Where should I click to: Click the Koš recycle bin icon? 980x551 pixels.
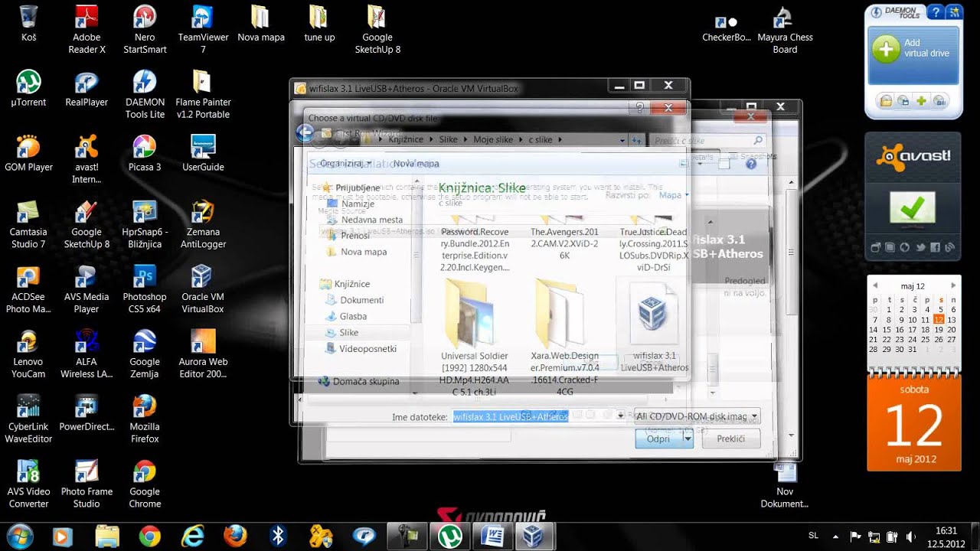(28, 23)
